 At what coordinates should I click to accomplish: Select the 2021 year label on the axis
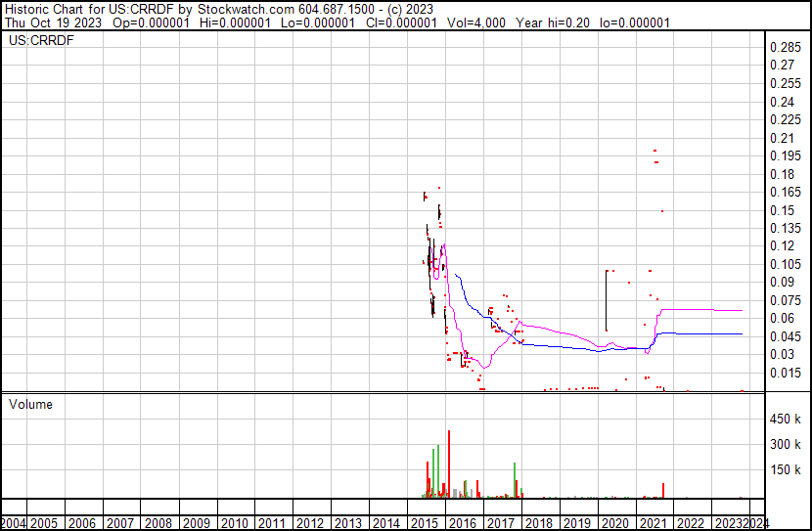click(653, 523)
